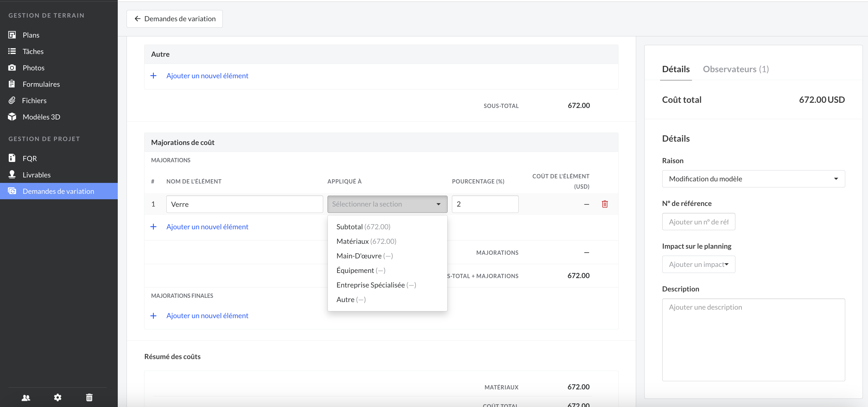Choose Main-D'œuvre option
Viewport: 868px width, 407px height.
[387, 256]
